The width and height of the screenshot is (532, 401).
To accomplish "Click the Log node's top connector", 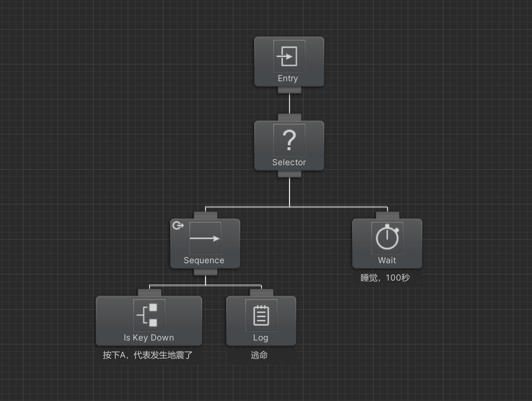I will click(262, 293).
